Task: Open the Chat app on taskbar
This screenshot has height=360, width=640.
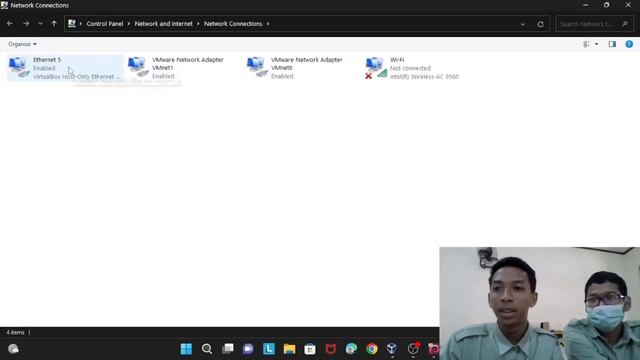Action: 248,349
